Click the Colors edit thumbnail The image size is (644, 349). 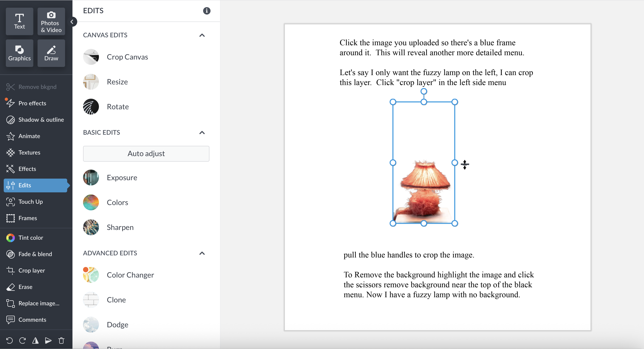pyautogui.click(x=91, y=202)
